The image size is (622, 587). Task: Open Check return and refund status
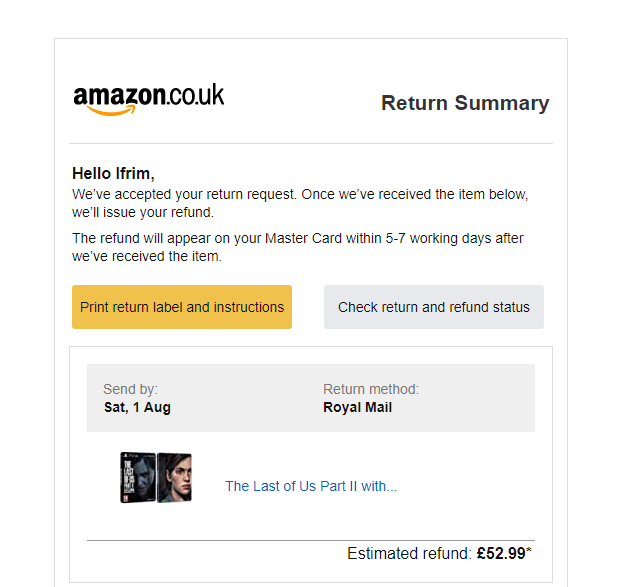coord(434,307)
